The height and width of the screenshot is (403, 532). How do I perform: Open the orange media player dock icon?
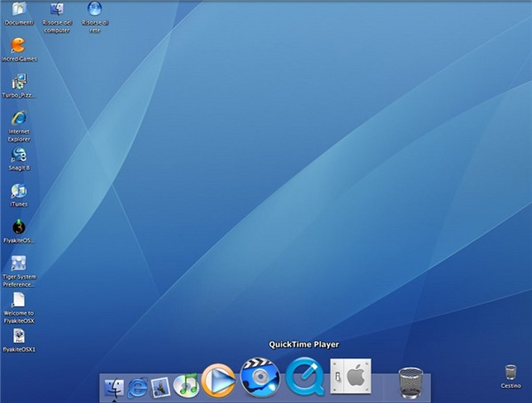click(x=218, y=381)
